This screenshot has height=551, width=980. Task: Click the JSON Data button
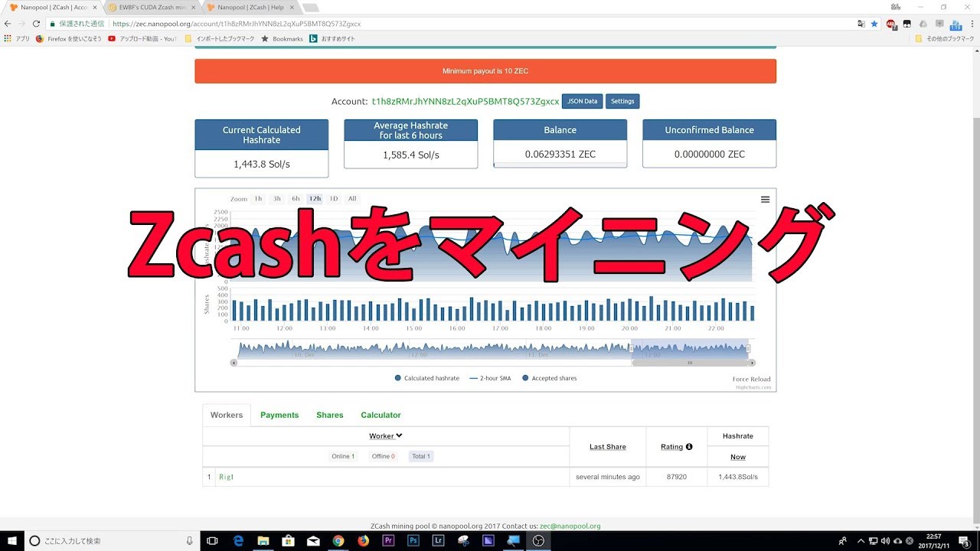pyautogui.click(x=582, y=101)
